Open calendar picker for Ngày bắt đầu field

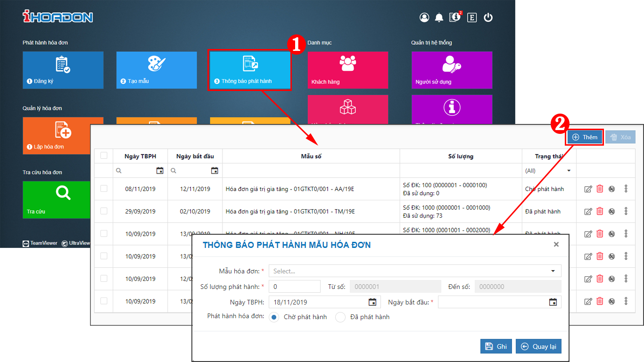coord(553,302)
